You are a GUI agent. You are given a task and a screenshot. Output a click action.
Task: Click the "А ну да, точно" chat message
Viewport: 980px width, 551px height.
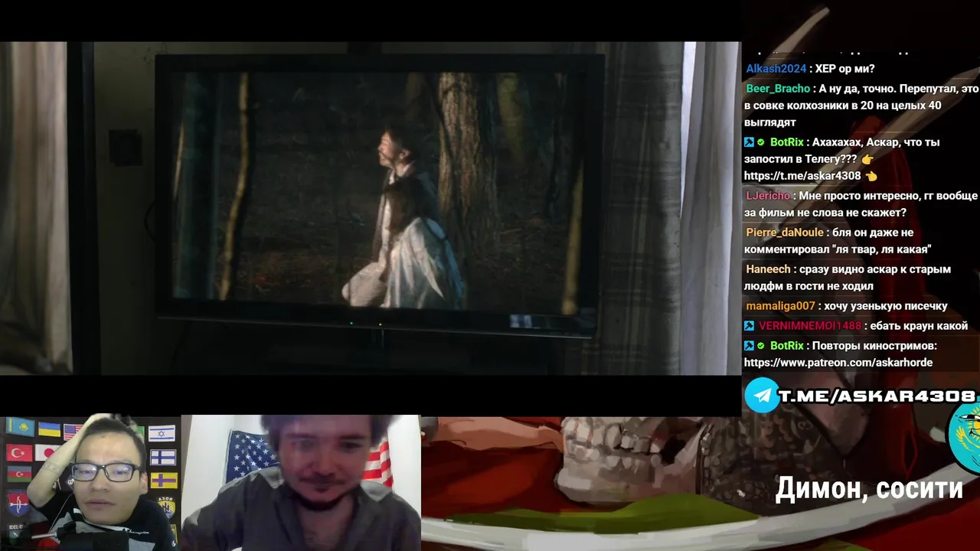tap(861, 106)
